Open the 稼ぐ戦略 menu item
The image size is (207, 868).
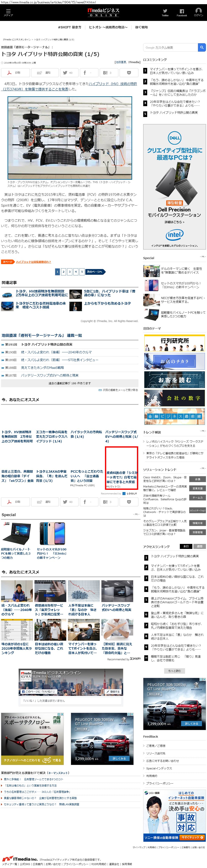pos(141,27)
